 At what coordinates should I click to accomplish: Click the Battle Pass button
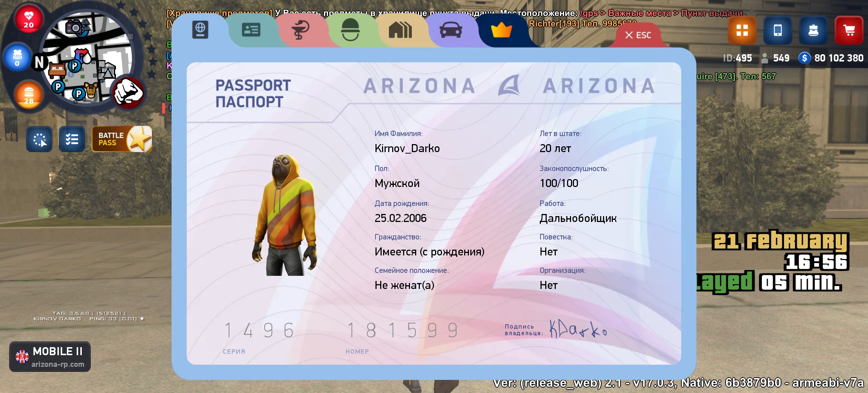coord(122,139)
